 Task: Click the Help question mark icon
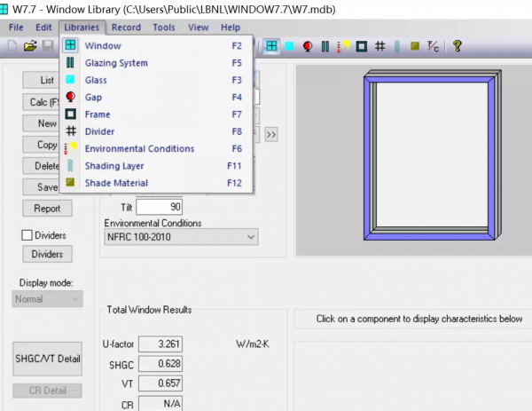458,46
